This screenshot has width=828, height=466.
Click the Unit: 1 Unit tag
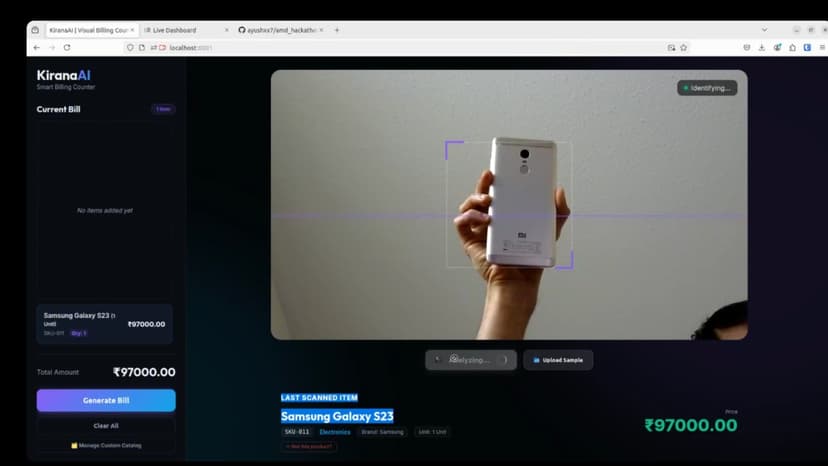click(432, 432)
